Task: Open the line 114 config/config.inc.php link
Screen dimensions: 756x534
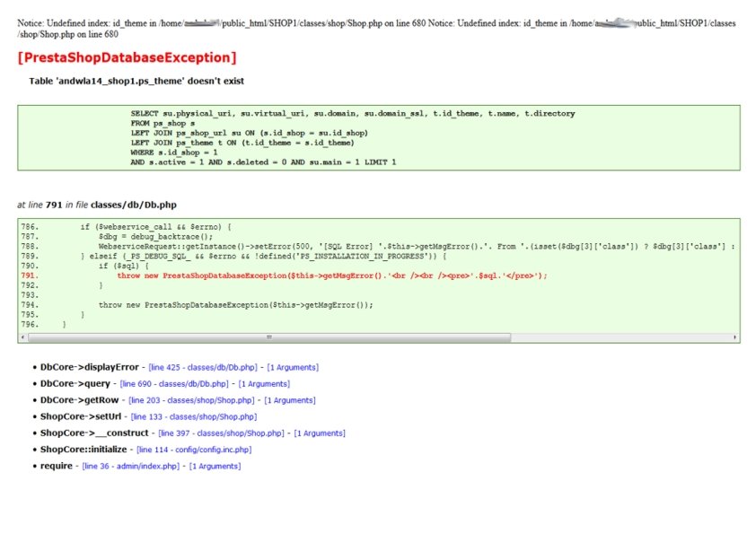Action: point(194,449)
